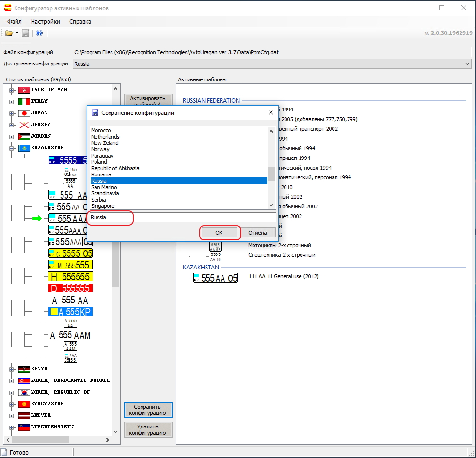
Task: Click the Italy flag icon
Action: point(24,101)
